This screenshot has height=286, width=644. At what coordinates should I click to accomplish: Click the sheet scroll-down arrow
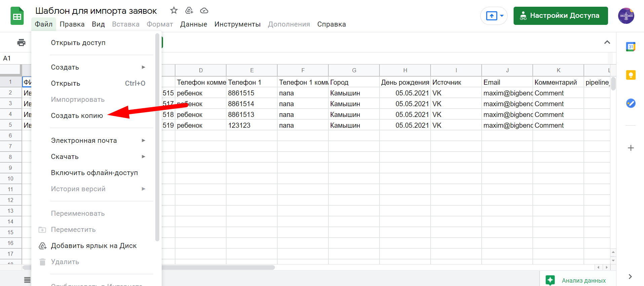(x=613, y=260)
